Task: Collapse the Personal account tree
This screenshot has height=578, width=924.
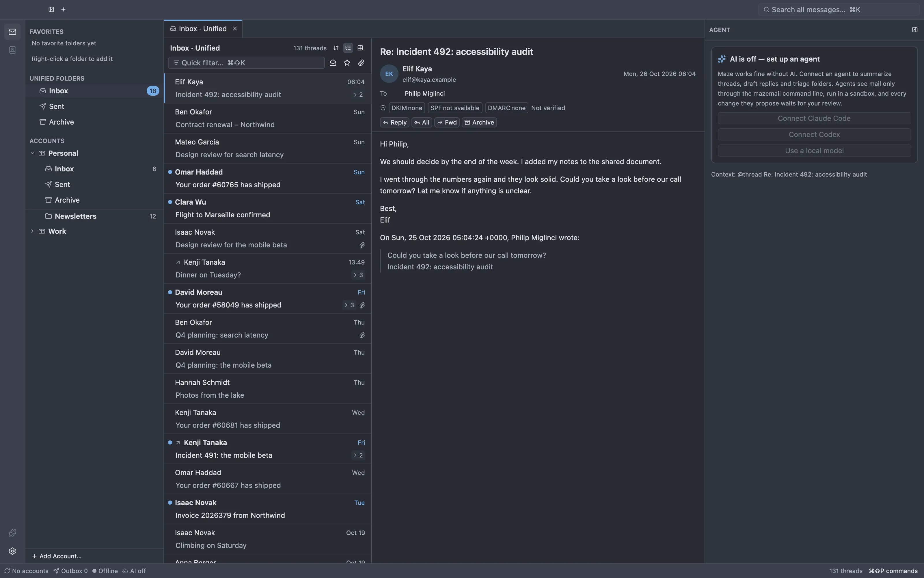Action: tap(32, 153)
